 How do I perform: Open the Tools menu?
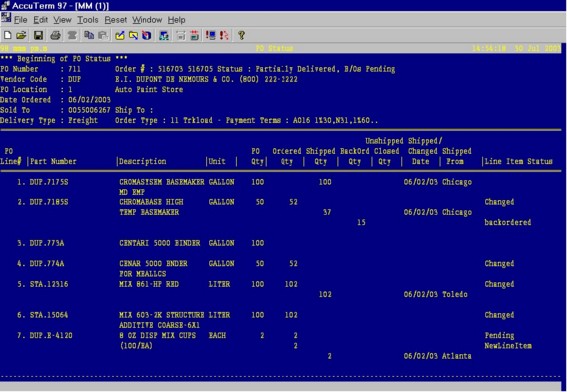[88, 20]
